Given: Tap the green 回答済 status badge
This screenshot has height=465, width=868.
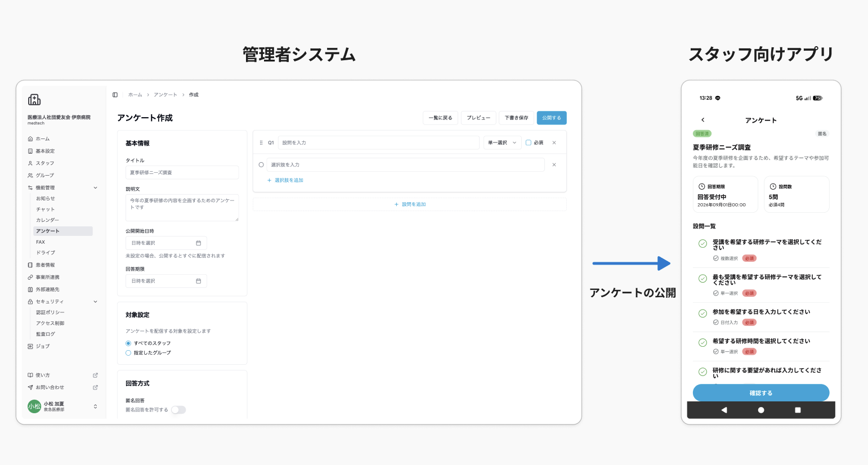Looking at the screenshot, I should pos(702,134).
